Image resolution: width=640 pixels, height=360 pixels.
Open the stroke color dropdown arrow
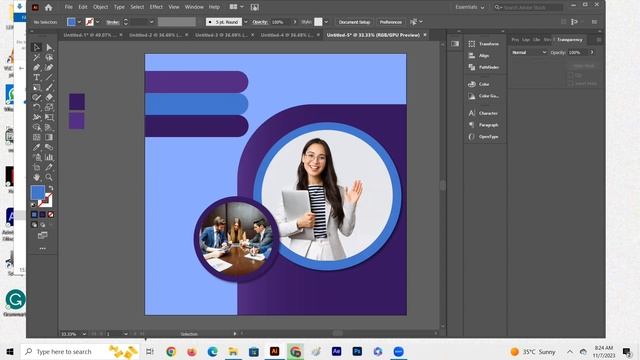97,22
